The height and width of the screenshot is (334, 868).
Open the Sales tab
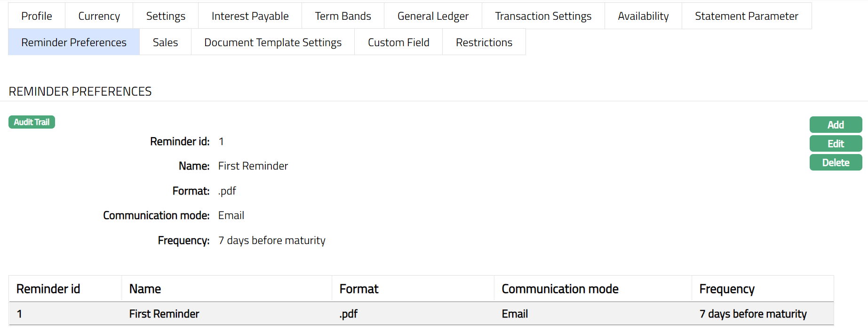pyautogui.click(x=165, y=42)
